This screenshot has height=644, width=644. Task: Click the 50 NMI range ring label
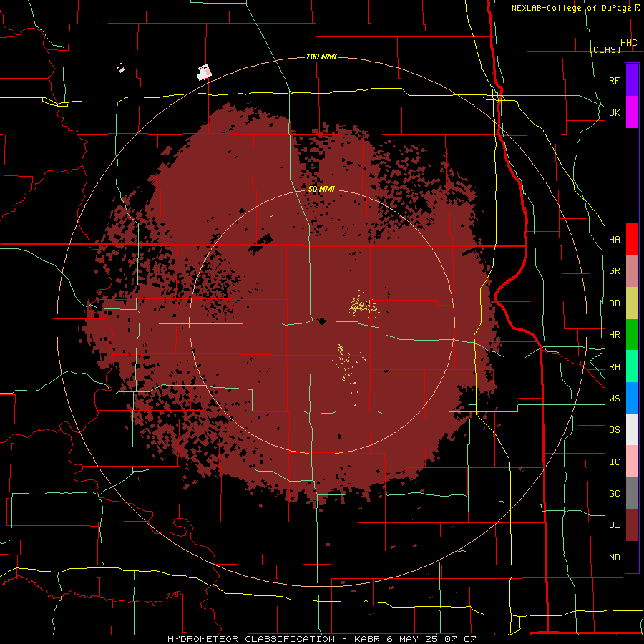pos(321,190)
